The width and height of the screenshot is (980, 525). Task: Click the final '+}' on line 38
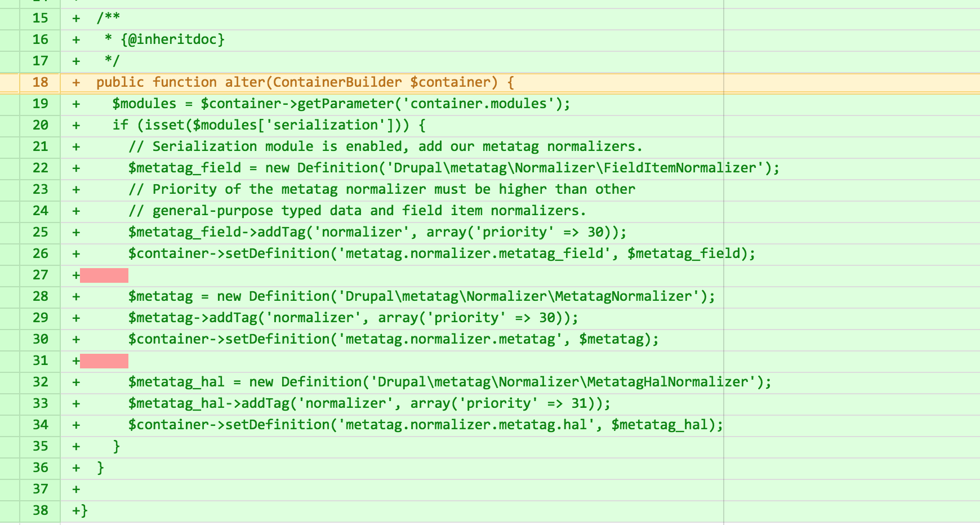[81, 510]
